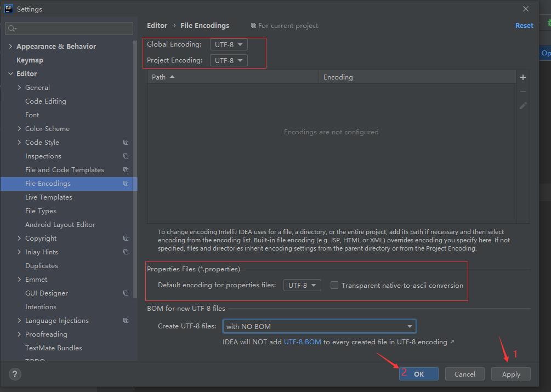Click the search magnifier icon

[12, 29]
